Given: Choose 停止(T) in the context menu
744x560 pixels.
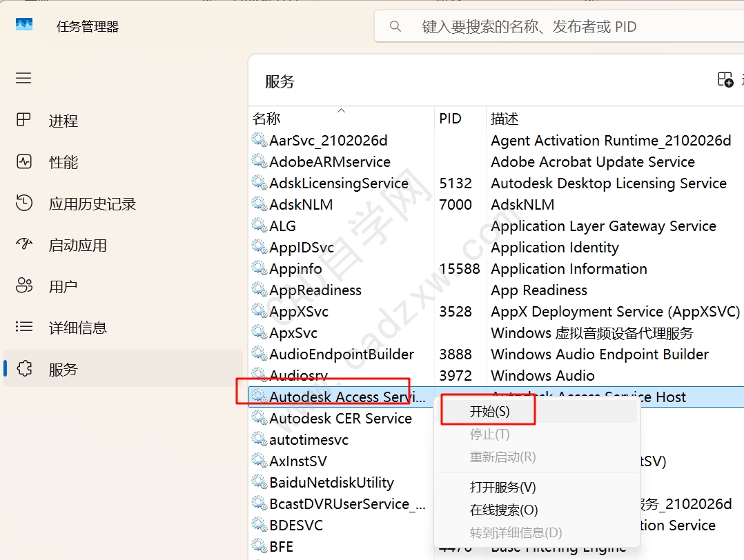Looking at the screenshot, I should [x=537, y=434].
